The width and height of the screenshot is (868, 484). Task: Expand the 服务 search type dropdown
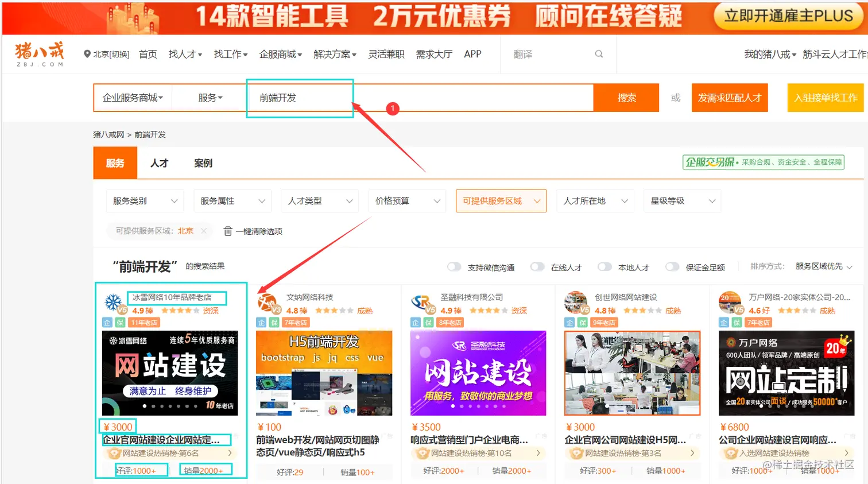(x=210, y=98)
